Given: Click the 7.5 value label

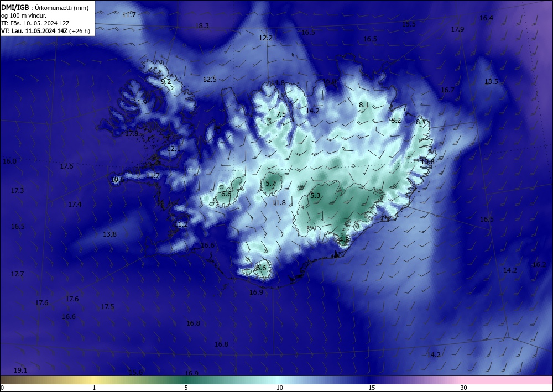Looking at the screenshot, I should 281,114.
